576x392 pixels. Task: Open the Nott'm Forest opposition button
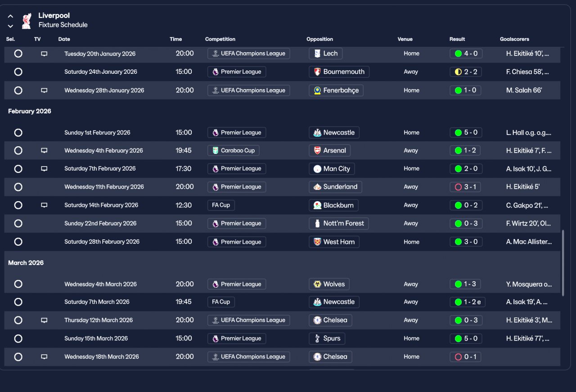pyautogui.click(x=339, y=223)
